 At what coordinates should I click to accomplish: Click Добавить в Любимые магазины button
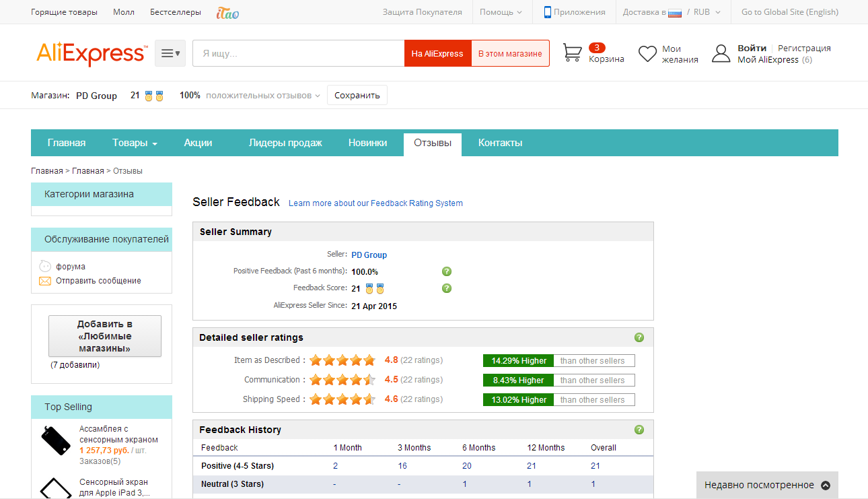(105, 336)
